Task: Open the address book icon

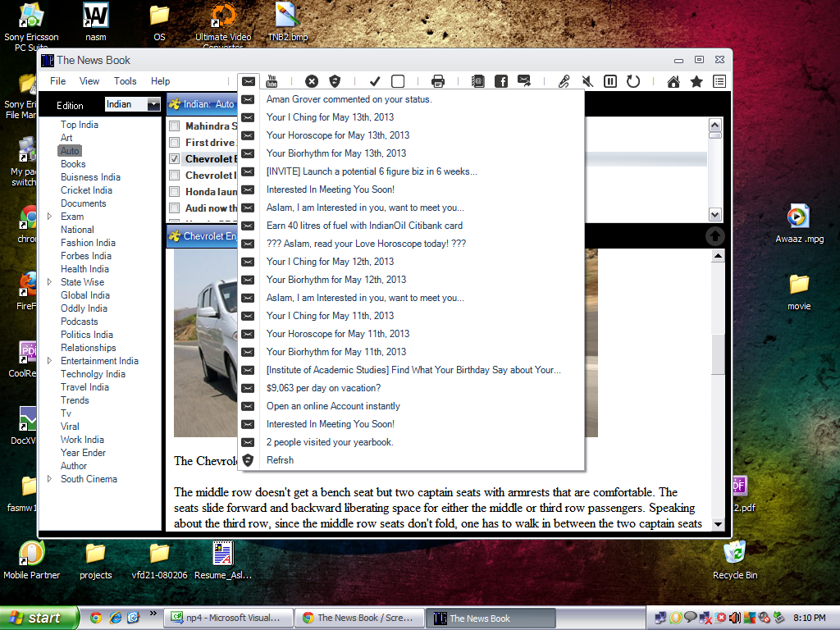Action: coord(477,81)
